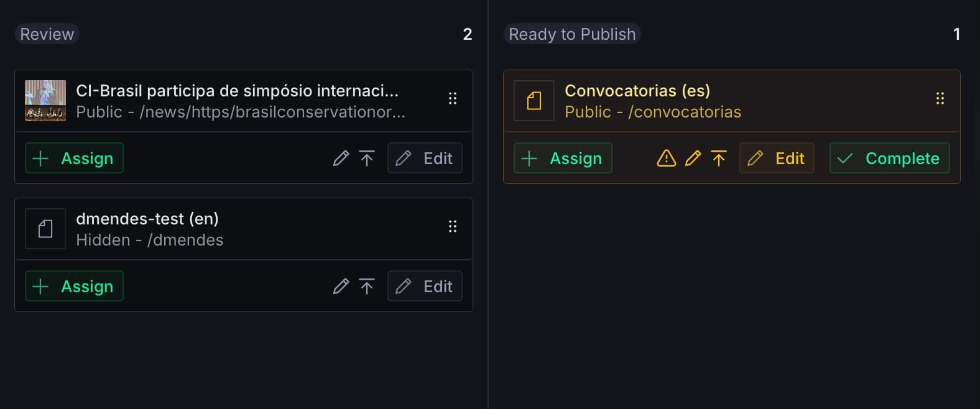
Task: Select the pencil edit icon on CI-Brasil card
Action: (341, 159)
